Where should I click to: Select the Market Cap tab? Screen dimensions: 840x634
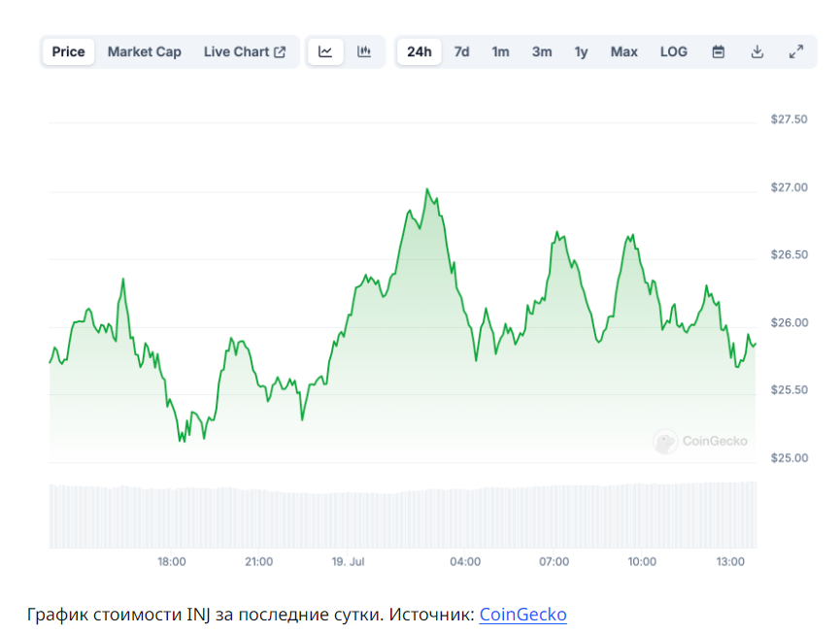coord(145,51)
